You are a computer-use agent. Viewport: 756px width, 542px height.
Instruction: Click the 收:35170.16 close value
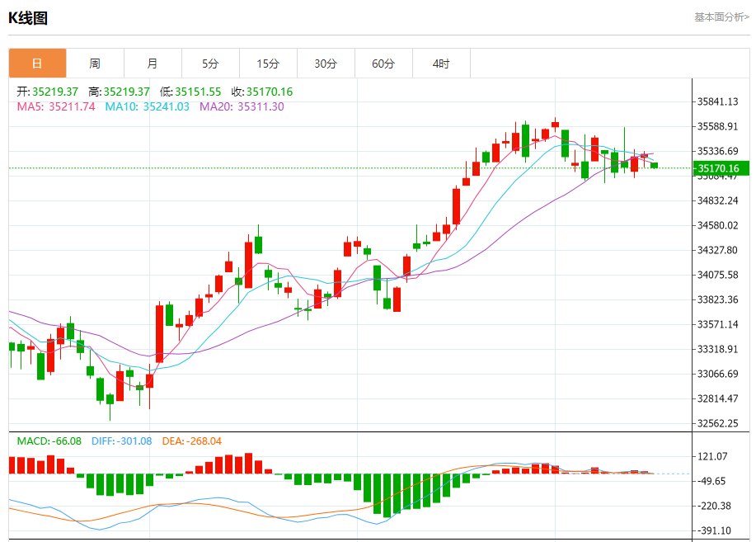click(262, 92)
